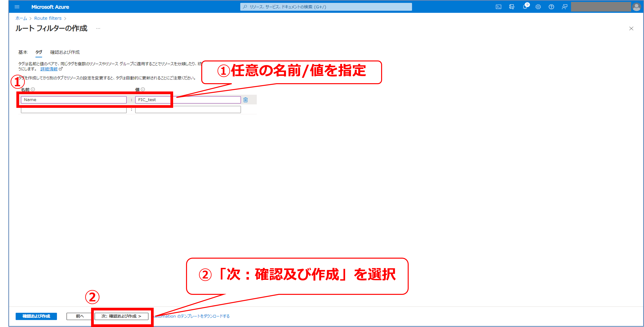The image size is (644, 327).
Task: Click the account avatar icon
Action: pos(636,7)
